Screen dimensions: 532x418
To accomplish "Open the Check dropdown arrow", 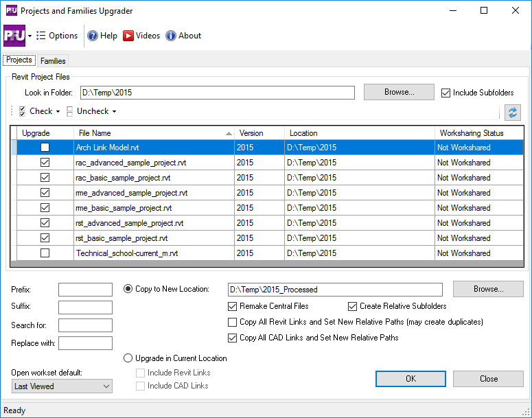I will (58, 112).
